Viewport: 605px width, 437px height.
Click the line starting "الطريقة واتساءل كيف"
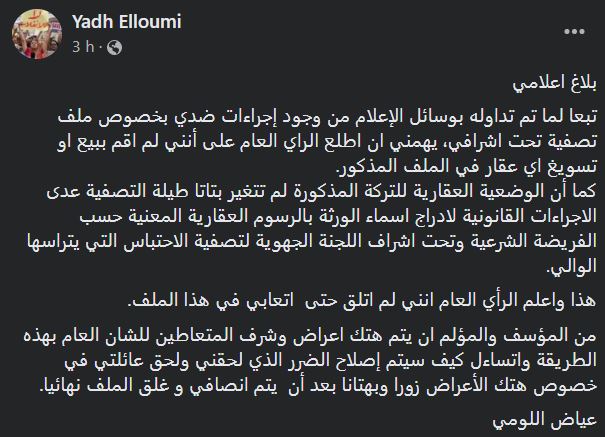tap(331, 360)
